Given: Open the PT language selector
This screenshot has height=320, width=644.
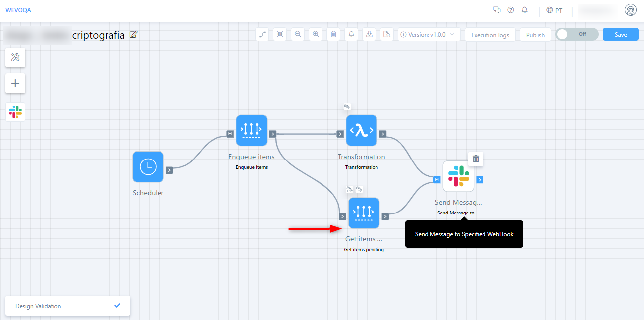Looking at the screenshot, I should pos(554,10).
